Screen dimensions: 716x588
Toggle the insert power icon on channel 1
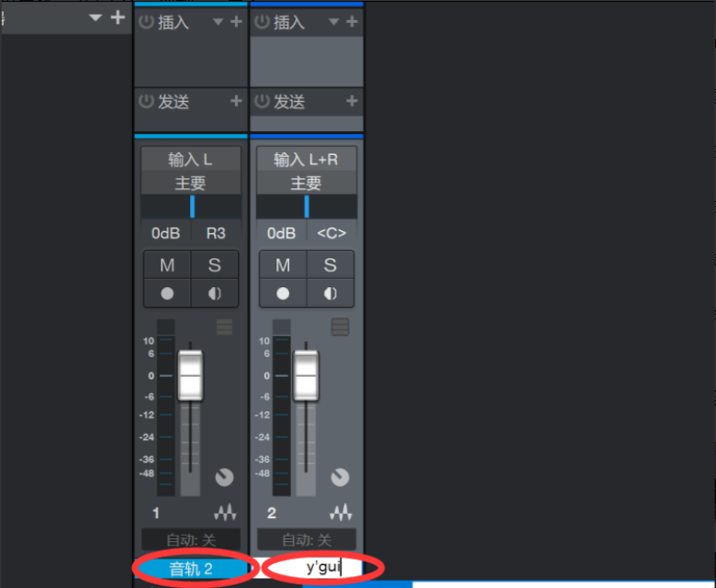(146, 22)
